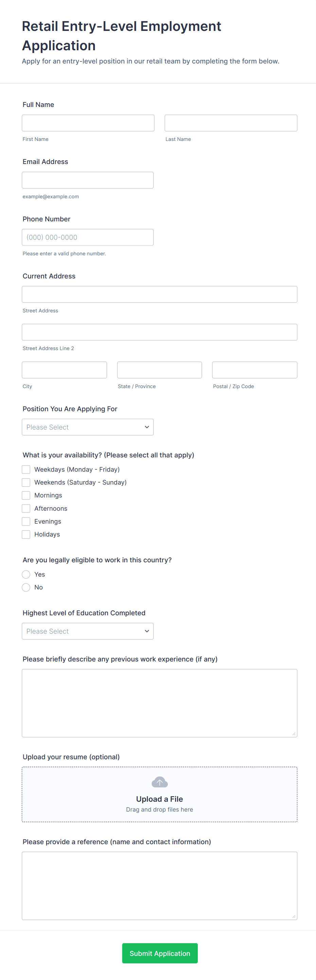Focus the First Name input field
This screenshot has height=980, width=316.
[88, 123]
